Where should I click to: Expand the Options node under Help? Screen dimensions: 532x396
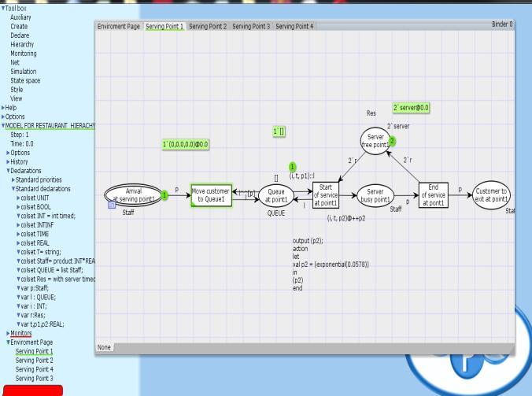tap(3, 117)
